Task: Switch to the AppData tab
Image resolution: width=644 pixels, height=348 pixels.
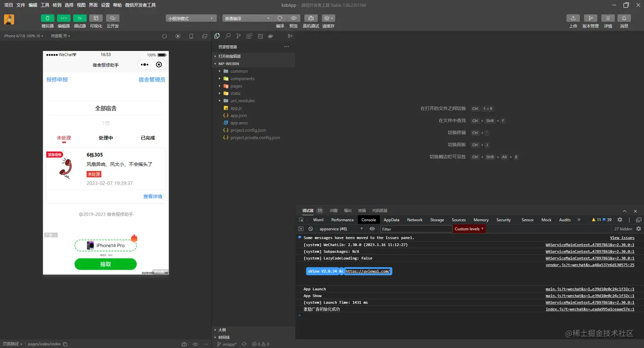Action: point(391,220)
